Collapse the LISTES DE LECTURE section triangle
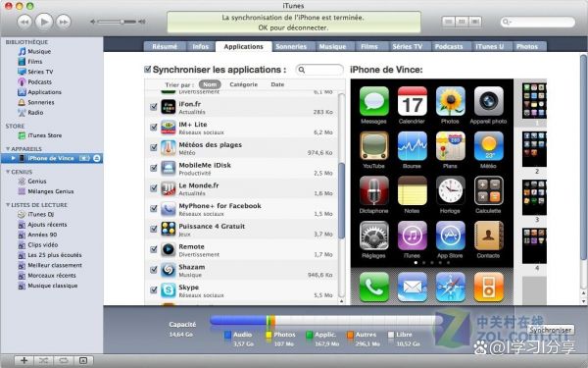 (x=8, y=205)
